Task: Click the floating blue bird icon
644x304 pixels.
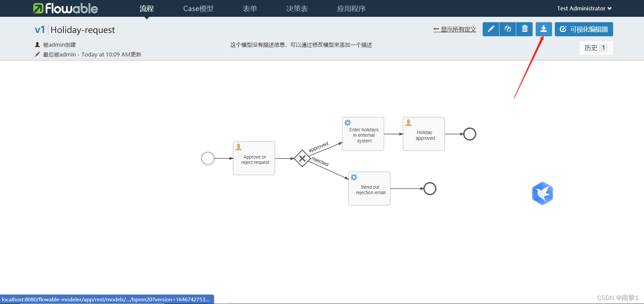Action: [x=542, y=193]
